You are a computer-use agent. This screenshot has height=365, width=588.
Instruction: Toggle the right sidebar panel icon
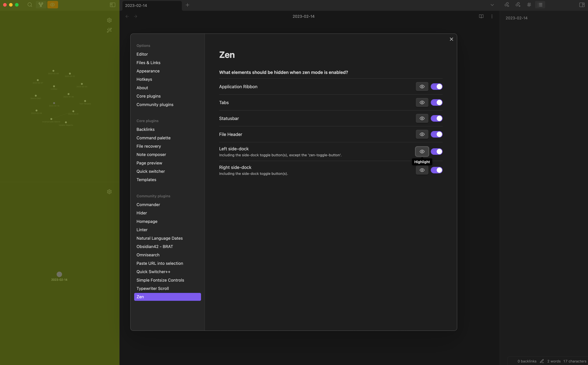point(582,5)
